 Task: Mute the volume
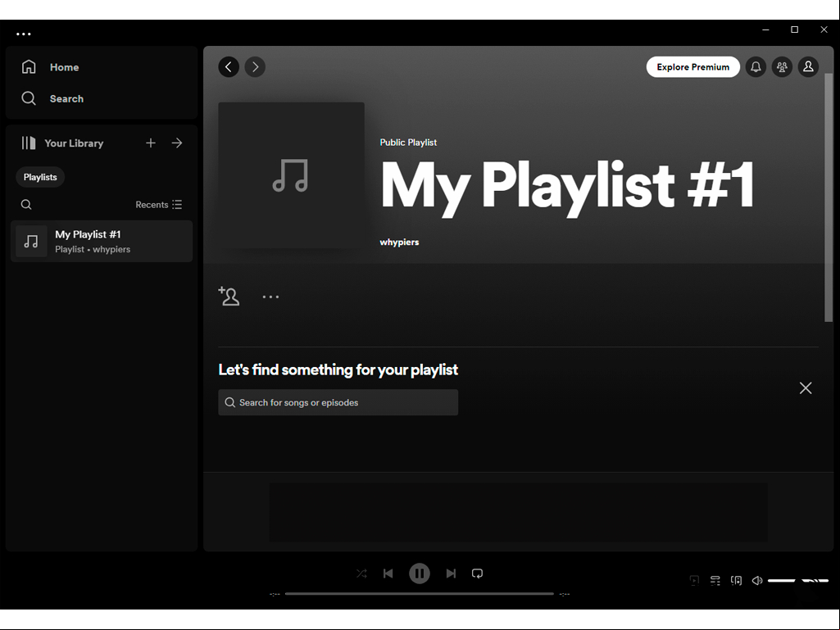757,580
